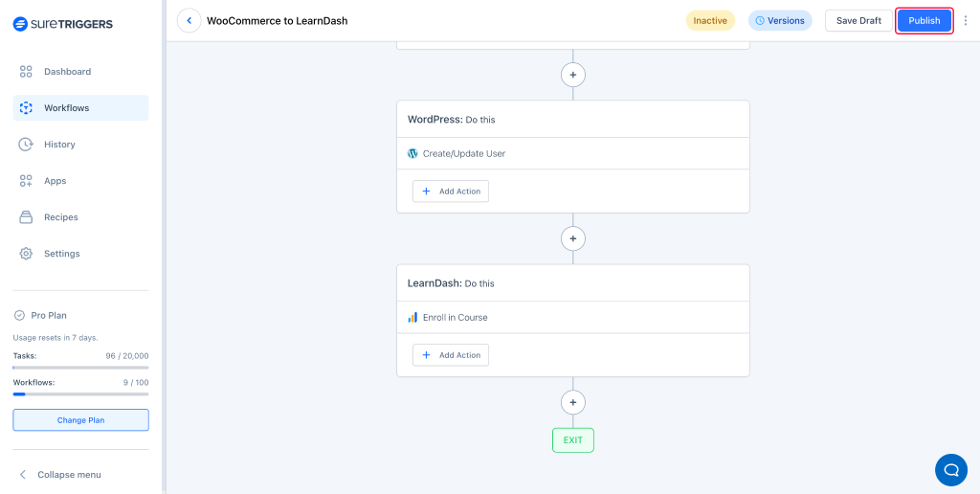Click the WooCommerce to LearnDash title

click(277, 21)
